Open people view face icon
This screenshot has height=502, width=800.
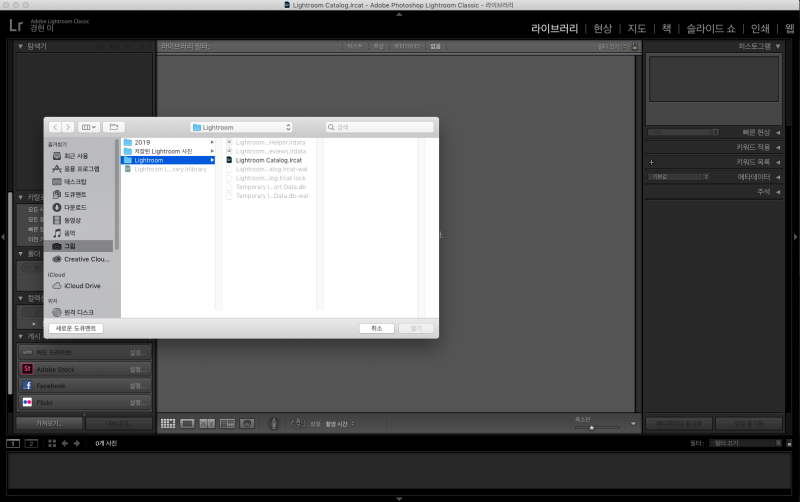247,423
